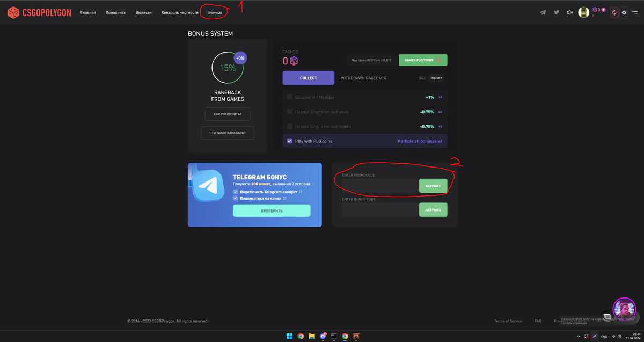Open external link icon beside Telegram аккаунт
The height and width of the screenshot is (342, 644).
(x=301, y=192)
